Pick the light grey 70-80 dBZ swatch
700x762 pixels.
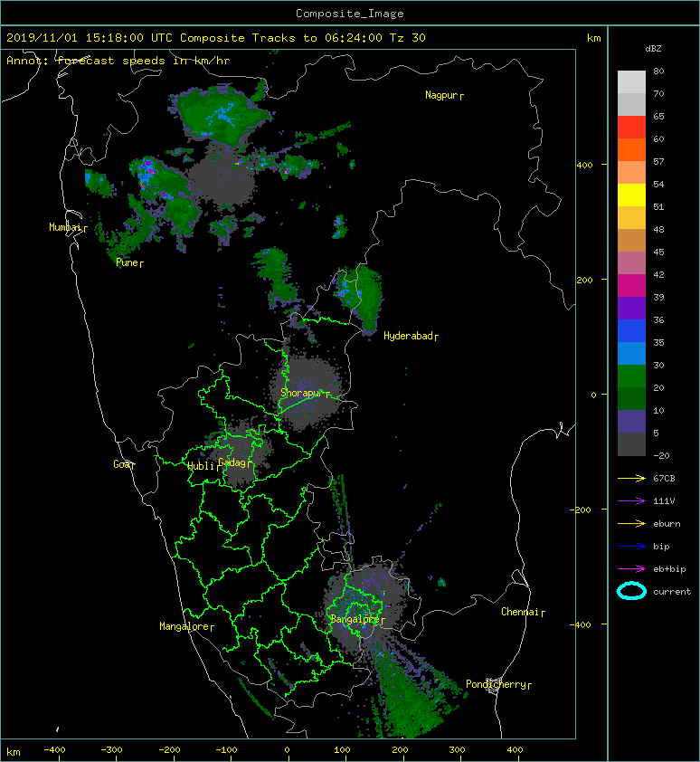coord(631,81)
